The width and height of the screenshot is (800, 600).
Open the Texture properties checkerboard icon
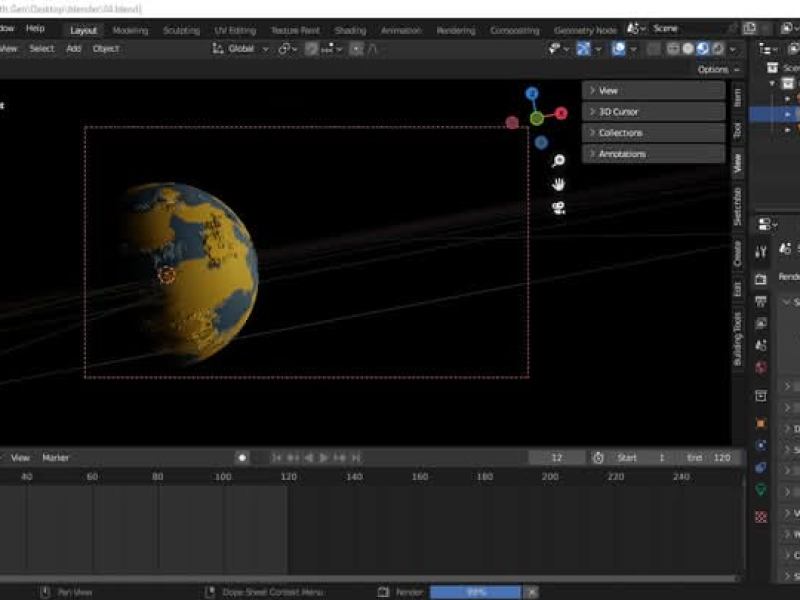761,517
